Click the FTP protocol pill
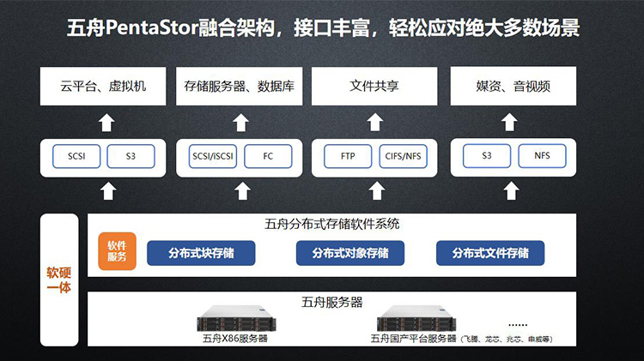This screenshot has width=644, height=361. (347, 157)
